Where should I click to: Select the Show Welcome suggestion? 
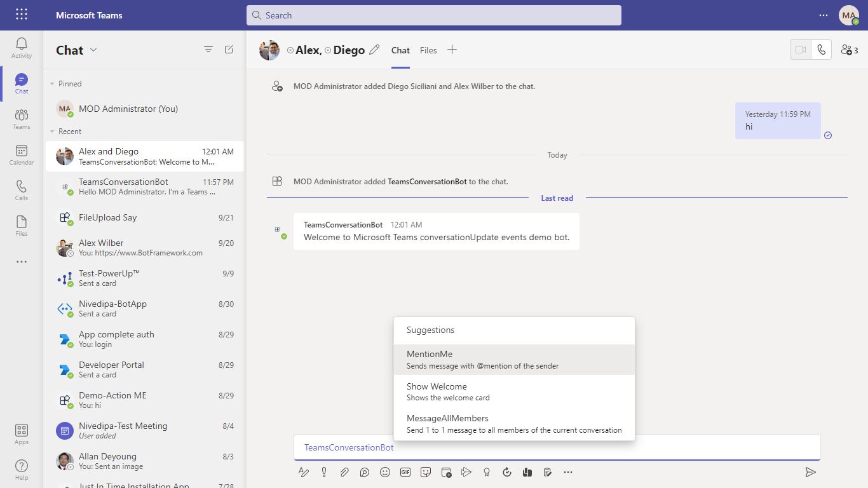[x=514, y=391]
